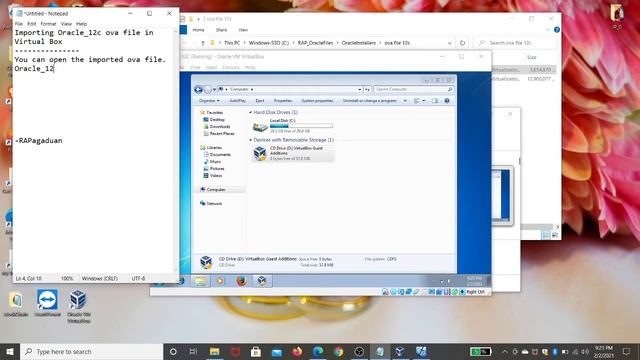Click AutoPlay in the VM explorer toolbar
640x360 pixels.
coord(237,100)
